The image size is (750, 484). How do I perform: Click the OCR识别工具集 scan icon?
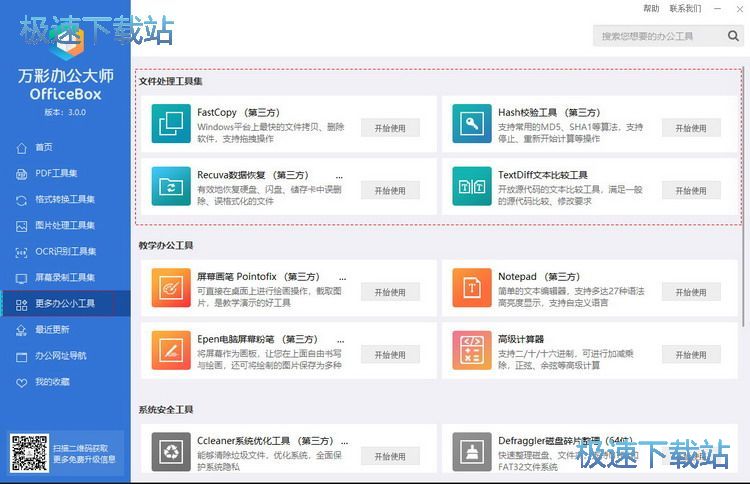pos(22,253)
